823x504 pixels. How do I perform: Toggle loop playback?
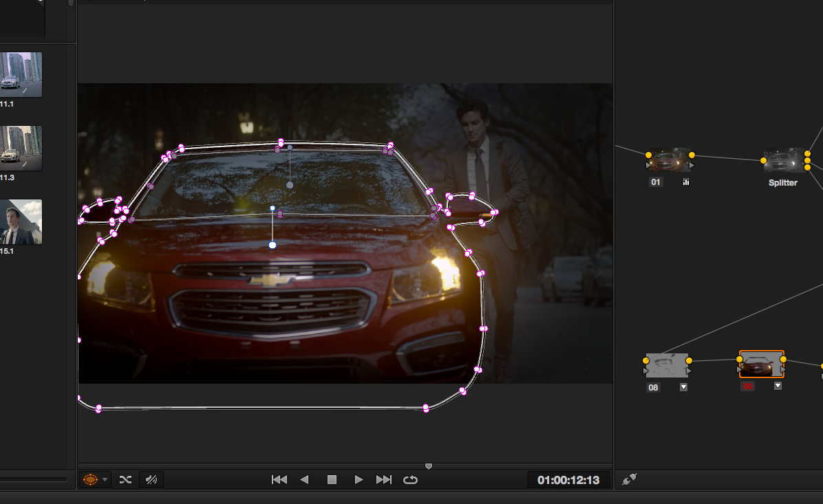[x=410, y=479]
